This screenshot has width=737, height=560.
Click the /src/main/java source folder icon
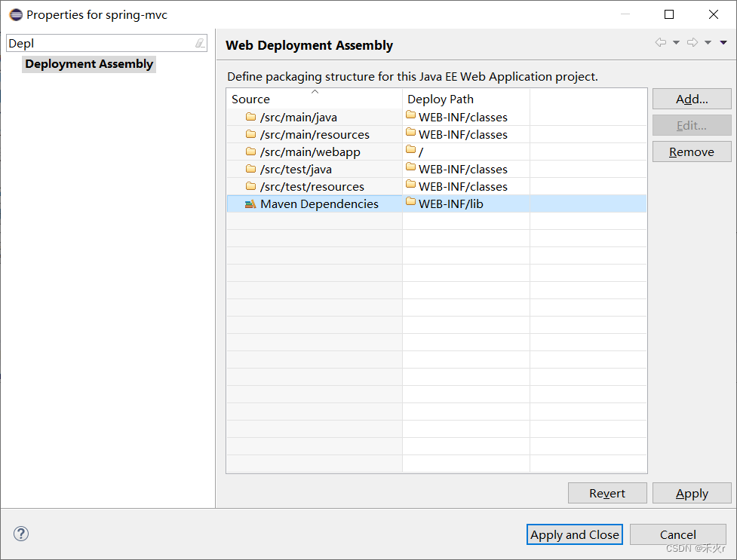[250, 117]
